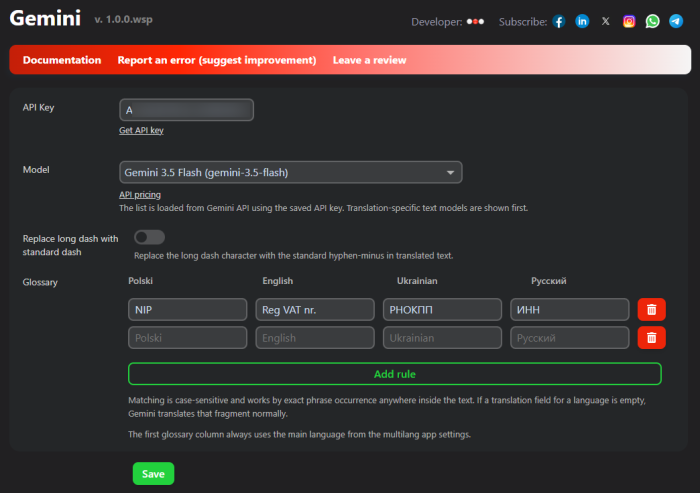This screenshot has height=493, width=700.
Task: Click the version text v. 1.0.0.wsp
Action: [123, 19]
